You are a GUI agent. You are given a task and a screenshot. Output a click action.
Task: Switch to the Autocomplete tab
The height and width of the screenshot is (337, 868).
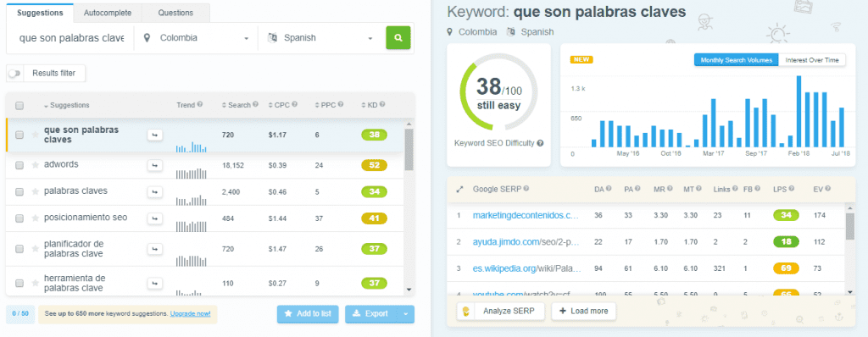pyautogui.click(x=108, y=12)
